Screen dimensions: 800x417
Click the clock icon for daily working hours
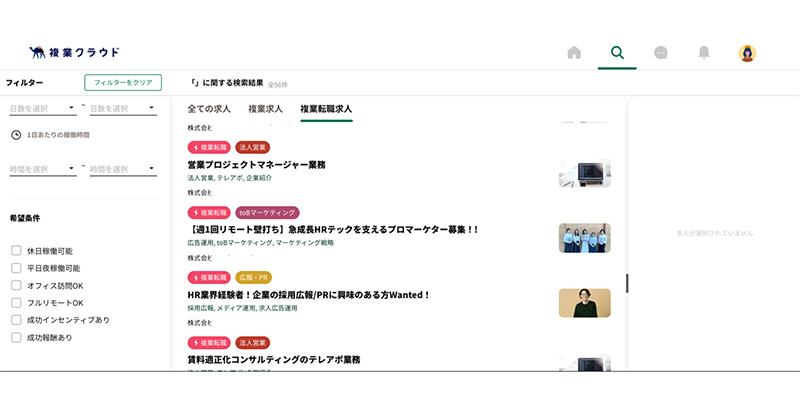point(16,134)
